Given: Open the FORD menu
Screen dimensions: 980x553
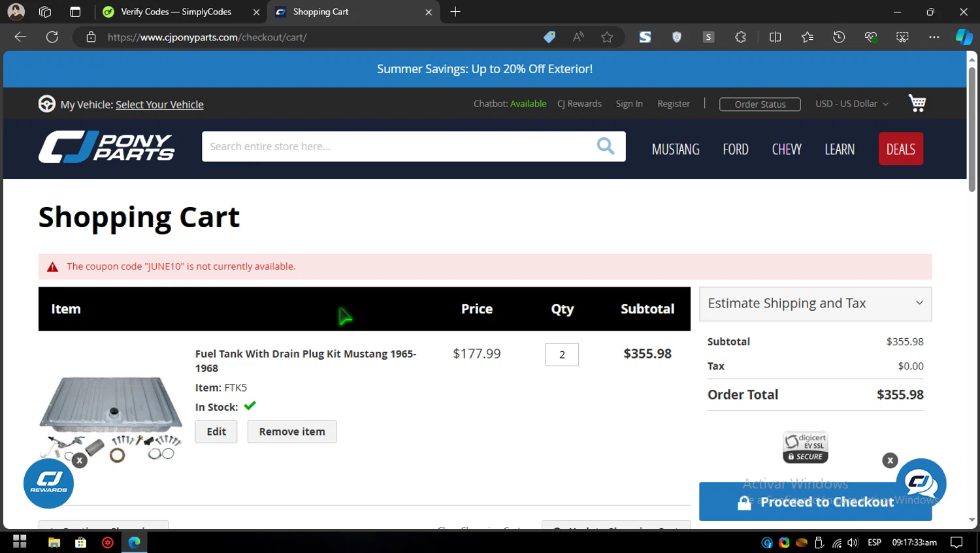Looking at the screenshot, I should tap(736, 150).
